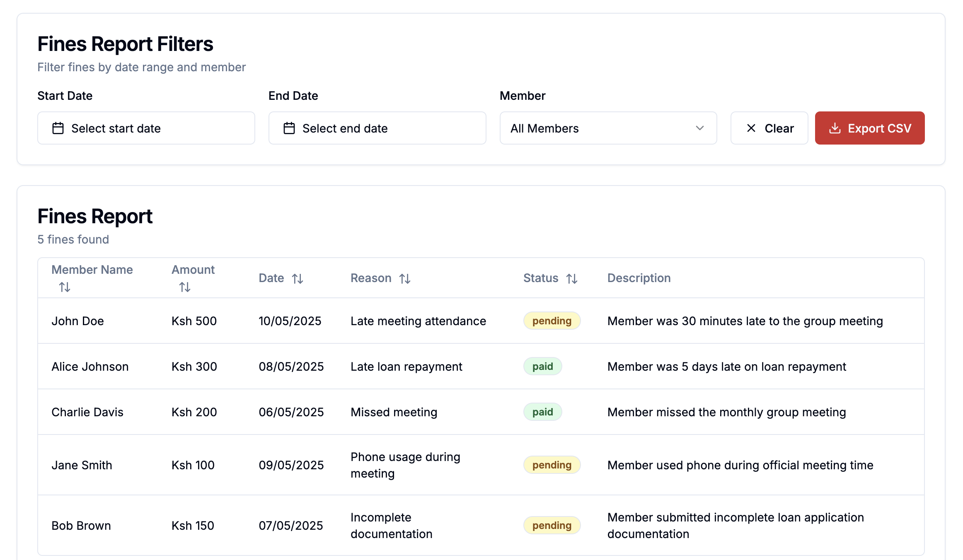Click calendar icon in Start Date field
Screen dimensions: 963x560
58,128
